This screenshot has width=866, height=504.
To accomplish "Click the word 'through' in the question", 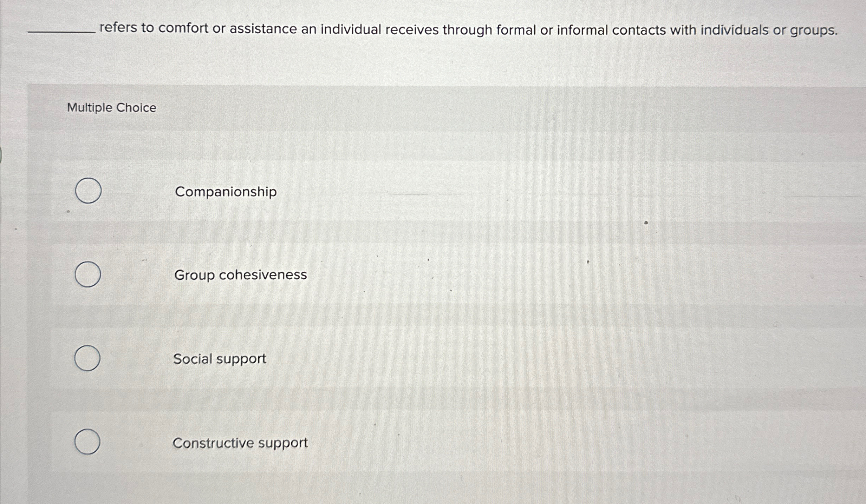I will tap(467, 31).
